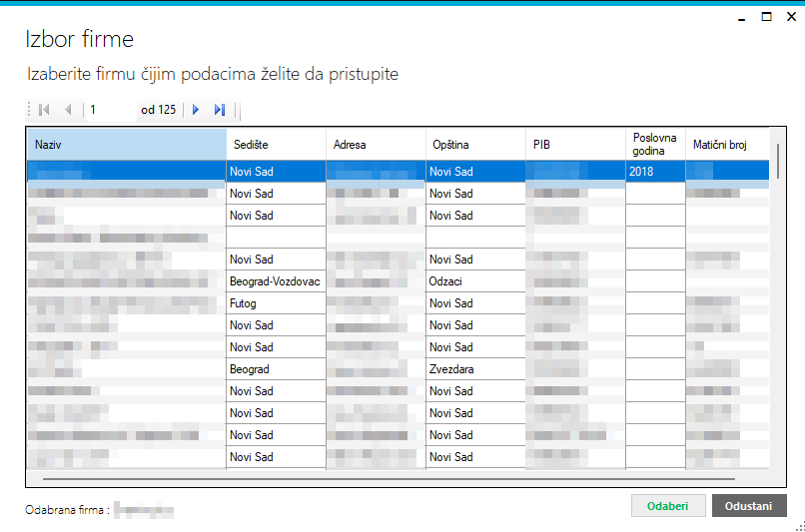Click the Poslovna godina column header
Image resolution: width=805 pixels, height=532 pixels.
click(x=655, y=145)
